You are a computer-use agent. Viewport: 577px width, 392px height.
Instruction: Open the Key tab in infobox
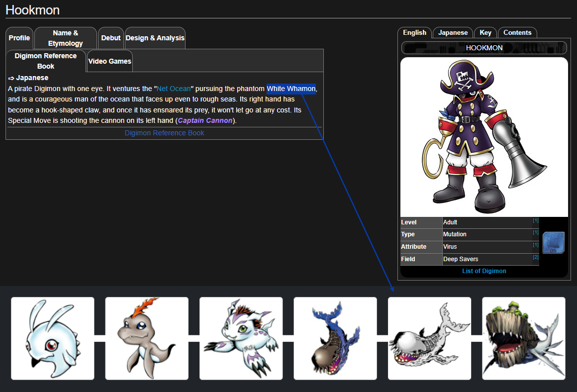click(x=485, y=33)
